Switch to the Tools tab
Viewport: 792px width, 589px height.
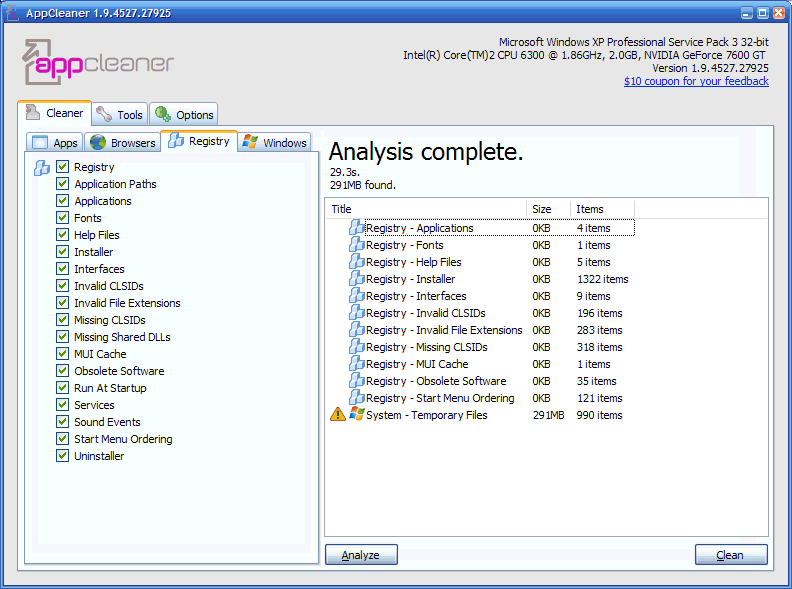(x=119, y=115)
